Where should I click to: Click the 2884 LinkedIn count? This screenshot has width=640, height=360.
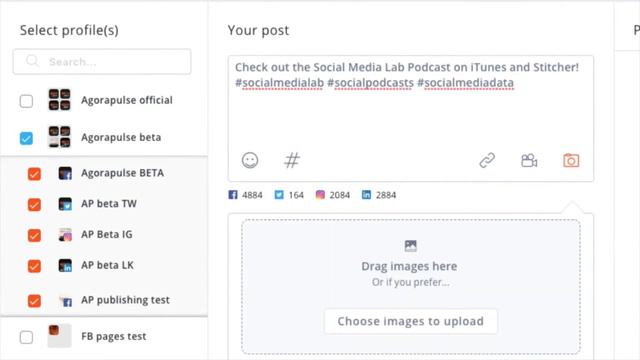[x=386, y=195]
